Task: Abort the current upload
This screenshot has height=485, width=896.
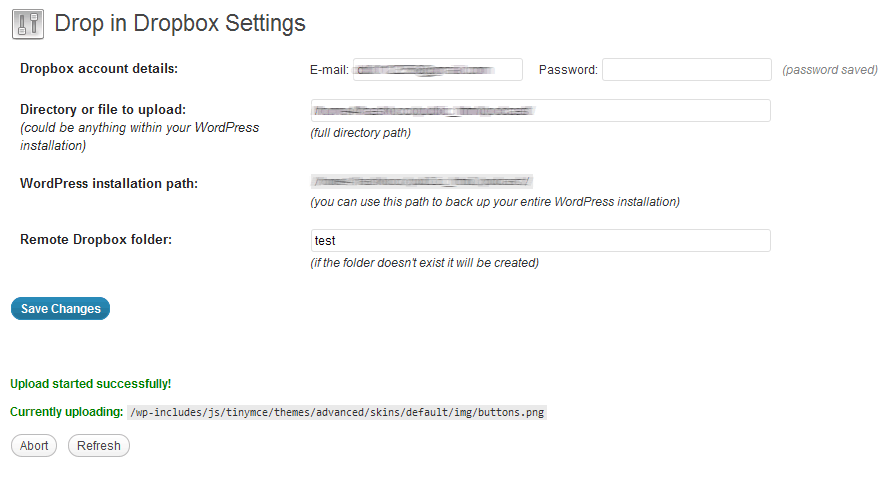Action: pyautogui.click(x=34, y=446)
